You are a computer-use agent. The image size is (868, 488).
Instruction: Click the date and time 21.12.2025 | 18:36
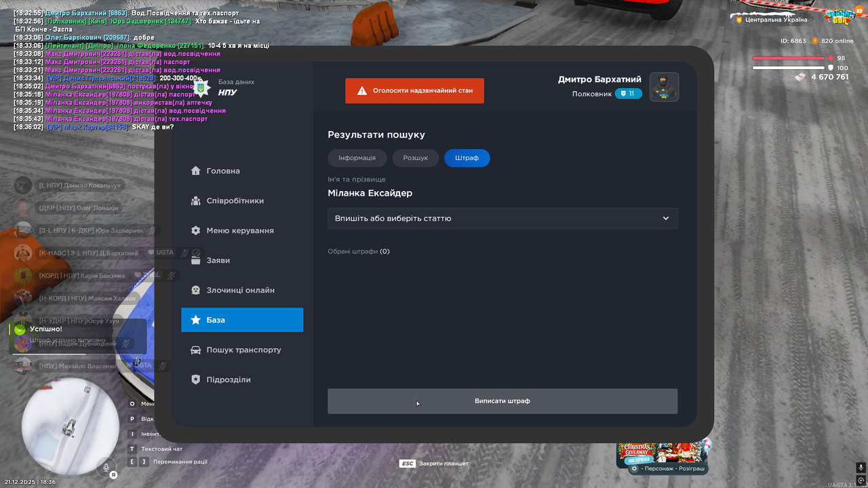pyautogui.click(x=31, y=482)
